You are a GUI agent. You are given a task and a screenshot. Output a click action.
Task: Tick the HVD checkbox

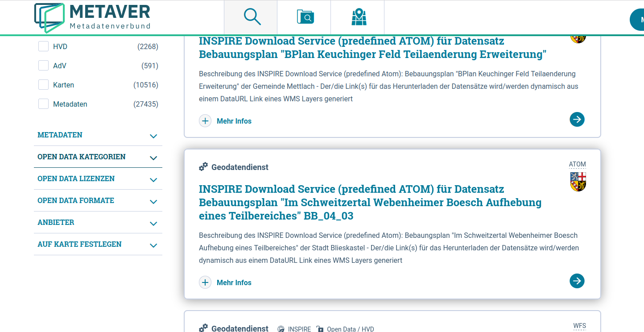[43, 46]
